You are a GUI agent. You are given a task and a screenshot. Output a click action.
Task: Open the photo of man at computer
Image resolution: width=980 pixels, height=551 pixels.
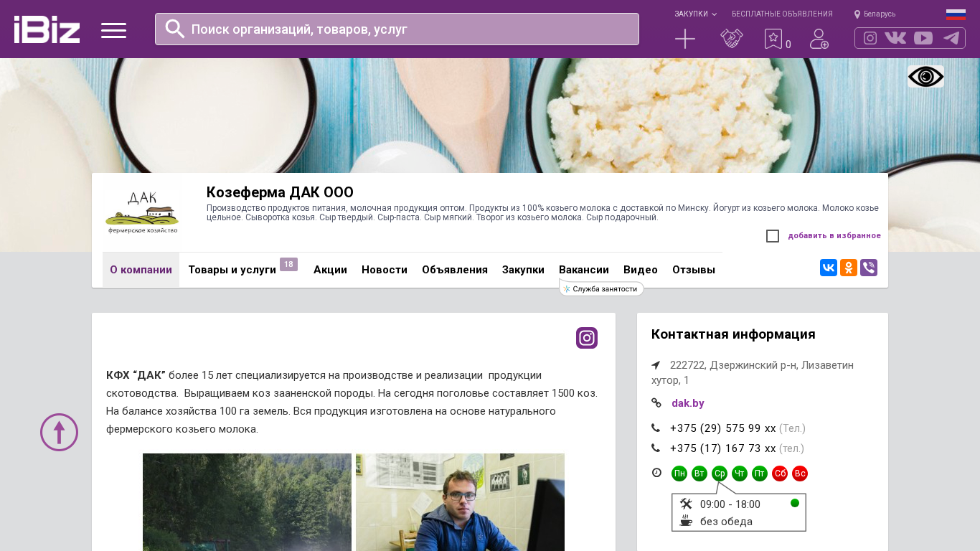click(x=460, y=502)
